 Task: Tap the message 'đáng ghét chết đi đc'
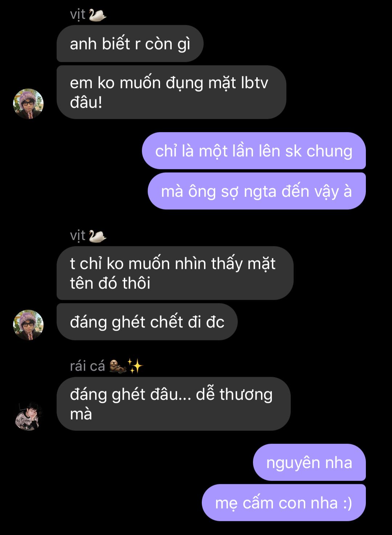(x=147, y=322)
